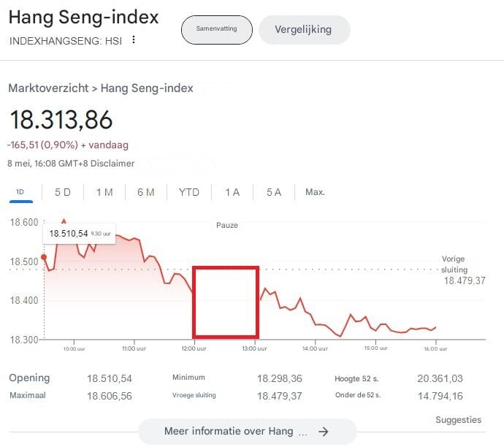Image resolution: width=504 pixels, height=447 pixels.
Task: Click Meer informatie over Hang button
Action: (246, 432)
